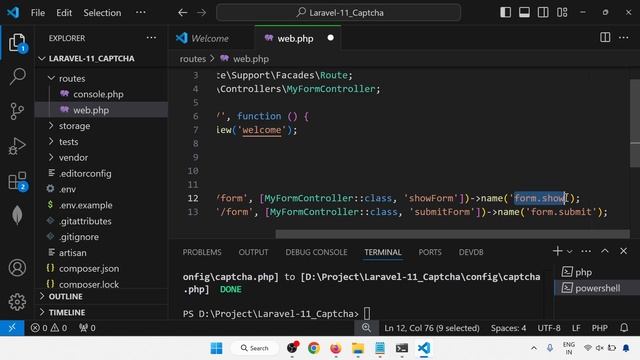Image resolution: width=640 pixels, height=360 pixels.
Task: Open the Source Control view
Action: [x=17, y=111]
